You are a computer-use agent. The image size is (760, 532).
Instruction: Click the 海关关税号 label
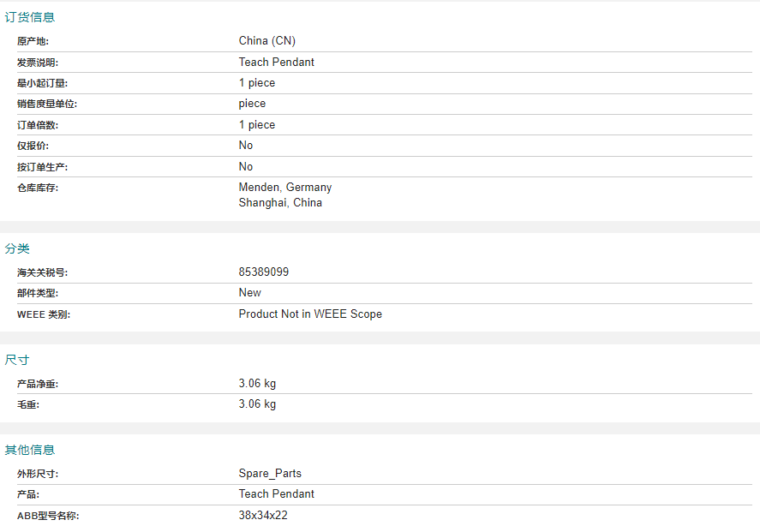pos(43,272)
